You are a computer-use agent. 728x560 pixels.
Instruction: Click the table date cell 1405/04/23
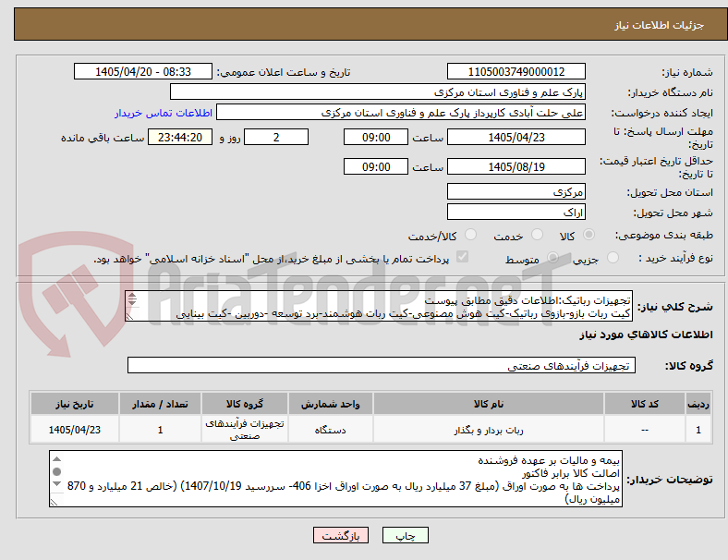74,430
